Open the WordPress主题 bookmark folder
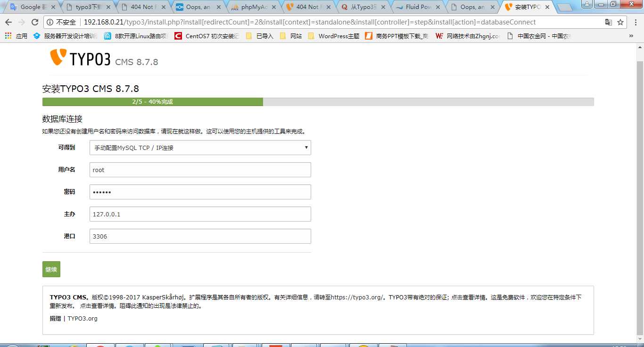The height and width of the screenshot is (347, 644). coord(333,36)
